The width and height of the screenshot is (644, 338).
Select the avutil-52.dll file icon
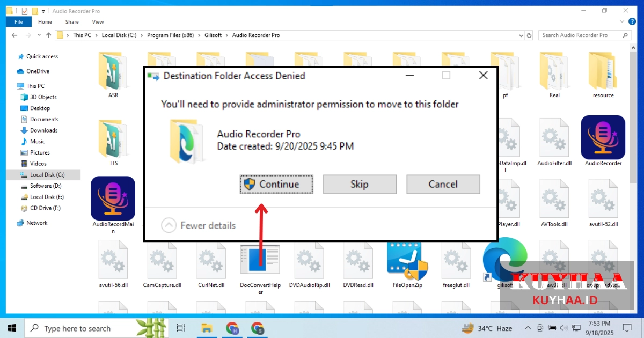point(603,199)
